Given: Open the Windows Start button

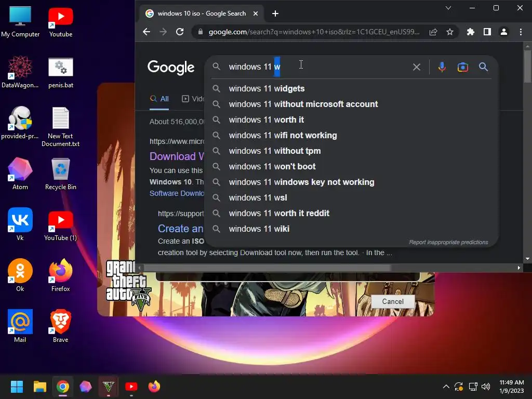Looking at the screenshot, I should (x=17, y=387).
